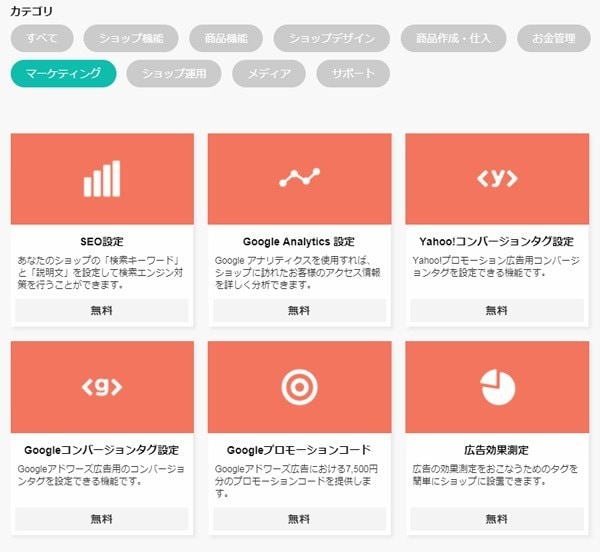Click the SEO設定 description starting あなたのショップ
The width and height of the screenshot is (600, 552).
(100, 273)
